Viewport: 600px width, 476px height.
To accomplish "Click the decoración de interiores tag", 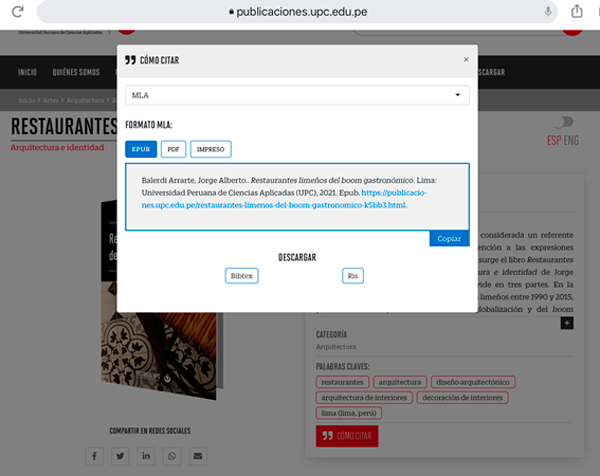I will (462, 398).
